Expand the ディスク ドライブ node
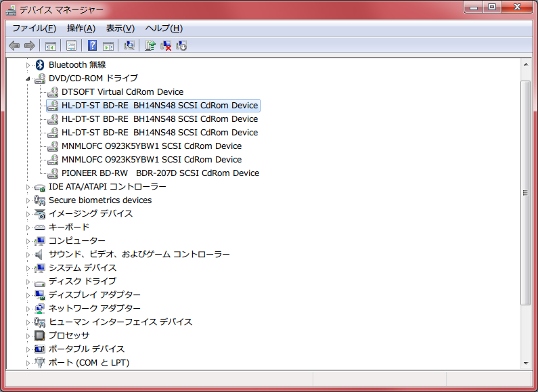The height and width of the screenshot is (392, 538). click(28, 282)
